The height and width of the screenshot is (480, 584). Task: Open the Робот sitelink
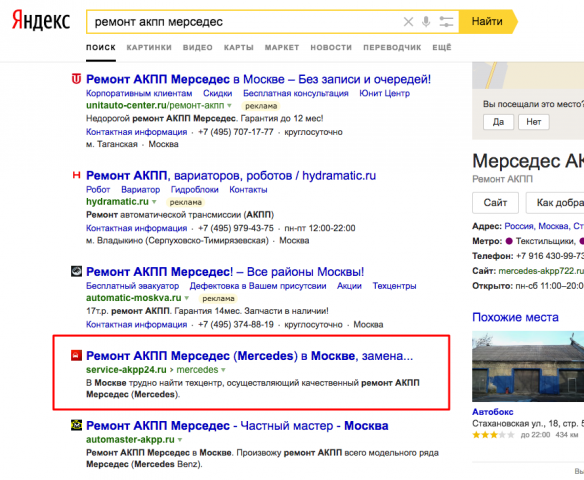[98, 190]
